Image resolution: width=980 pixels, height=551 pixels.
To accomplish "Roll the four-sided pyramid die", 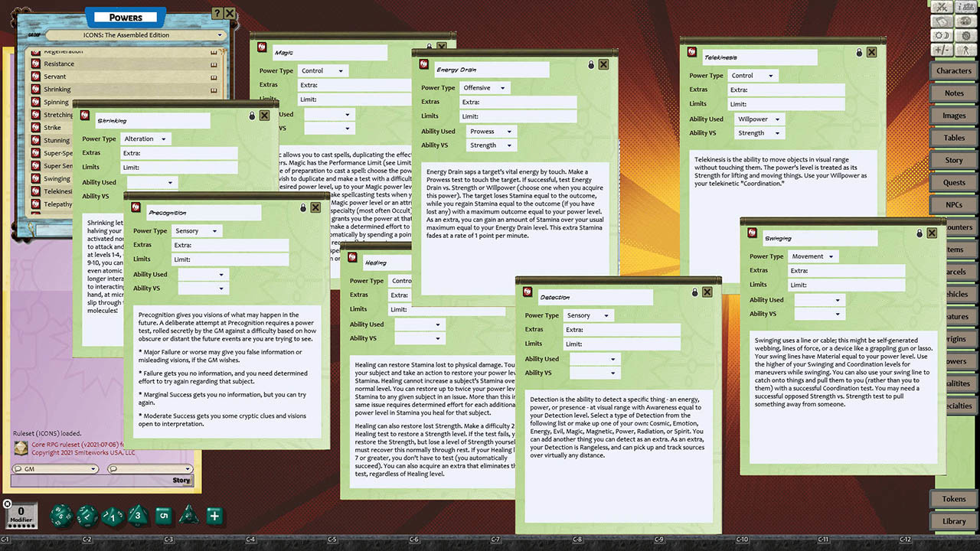I will [x=188, y=516].
